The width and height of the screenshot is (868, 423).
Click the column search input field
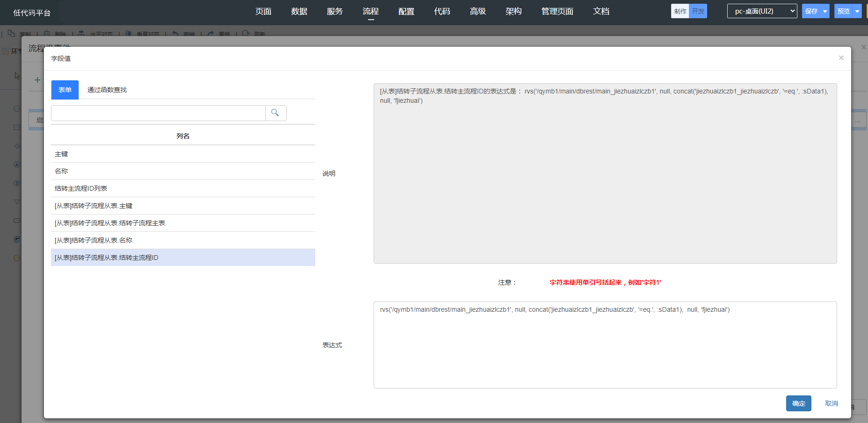pyautogui.click(x=158, y=113)
